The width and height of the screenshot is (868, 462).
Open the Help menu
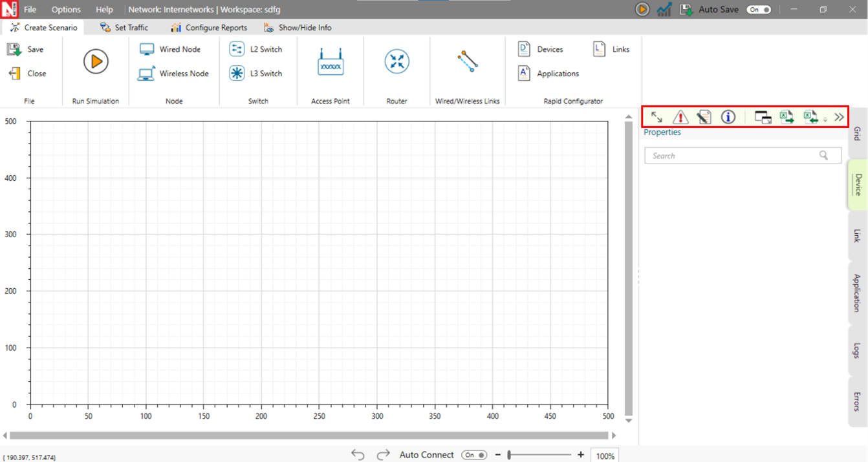(104, 10)
